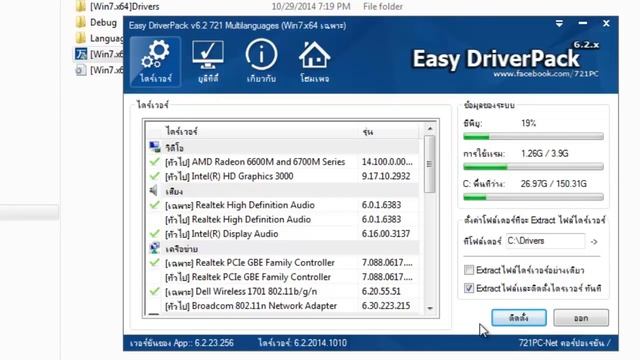Select the last [Win7.x64] file in Explorer
The width and height of the screenshot is (640, 360).
100,70
